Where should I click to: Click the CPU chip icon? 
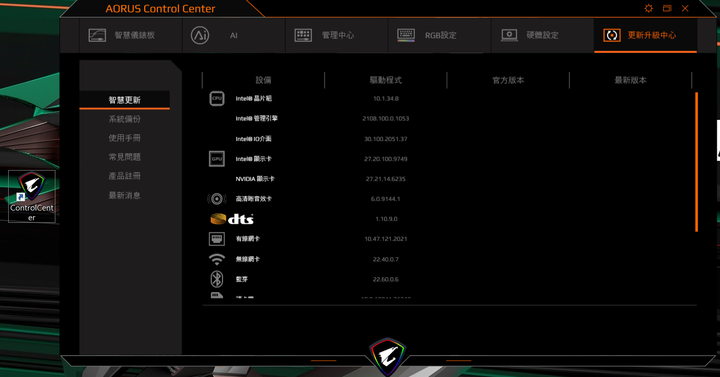click(217, 98)
